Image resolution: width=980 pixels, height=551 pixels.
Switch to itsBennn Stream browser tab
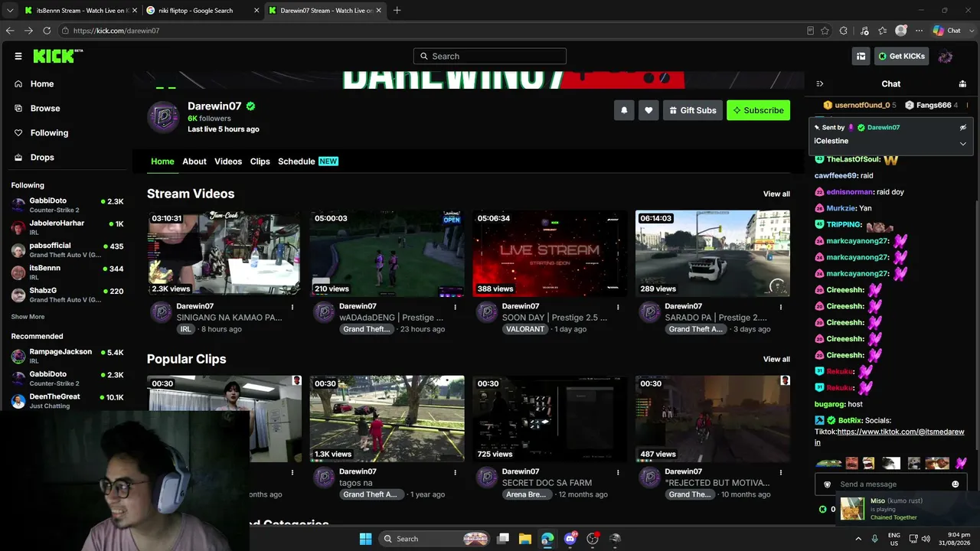[x=80, y=11]
